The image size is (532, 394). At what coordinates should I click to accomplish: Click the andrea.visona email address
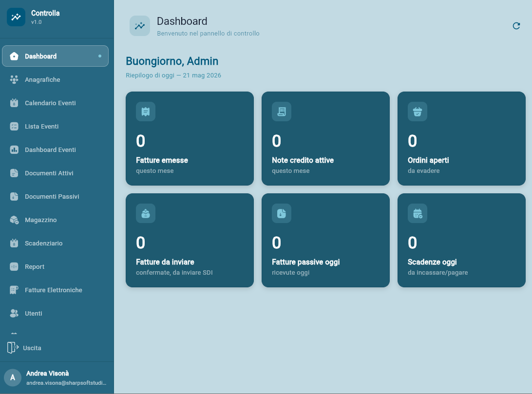[x=66, y=383]
